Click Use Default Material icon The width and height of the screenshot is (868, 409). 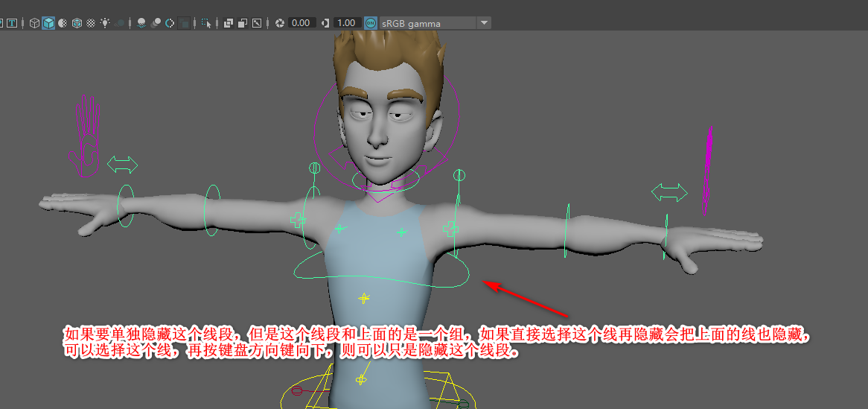point(63,23)
